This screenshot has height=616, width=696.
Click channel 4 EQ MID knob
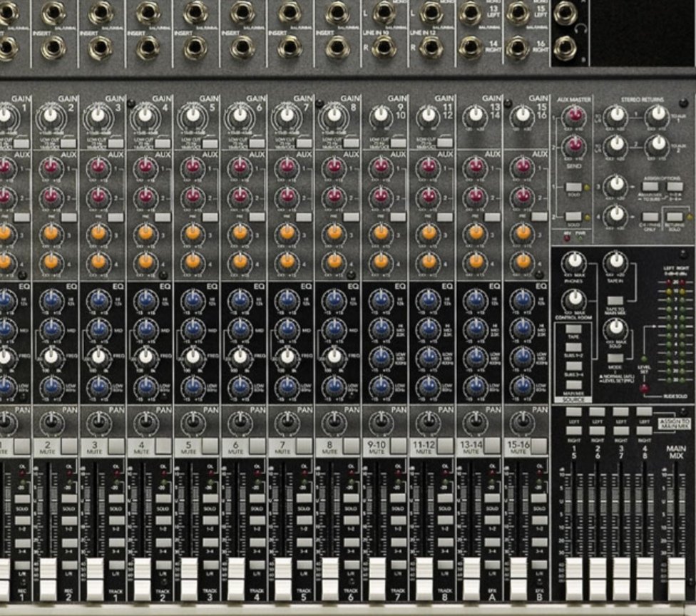(145, 329)
